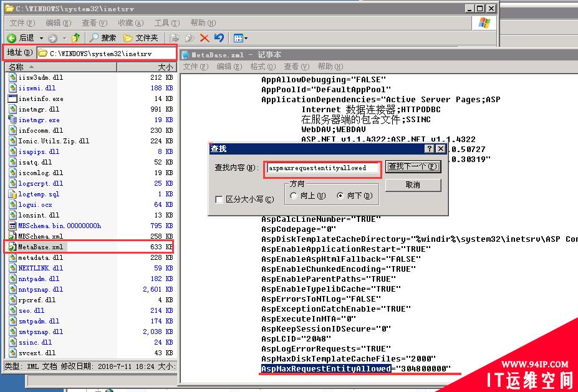Open Explorer's 工具 (Tools) menu
This screenshot has height=392, width=578.
click(166, 23)
